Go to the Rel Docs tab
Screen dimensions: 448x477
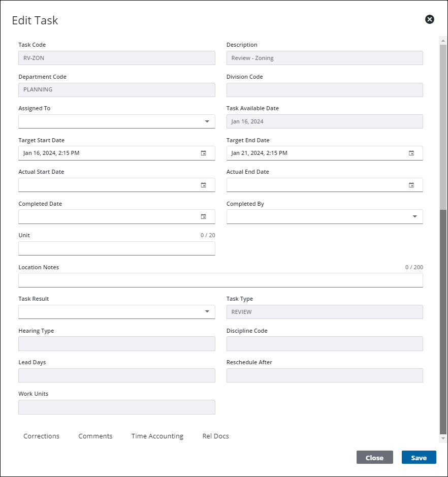(x=215, y=436)
